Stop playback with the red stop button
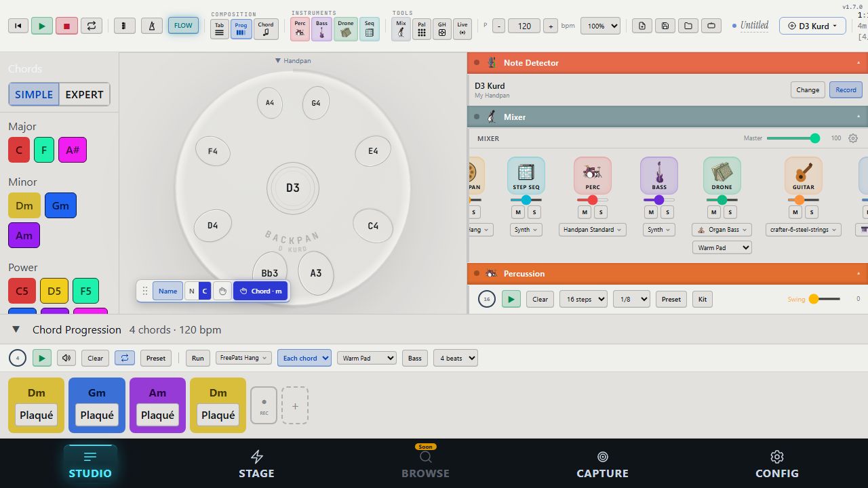The image size is (868, 488). pos(66,26)
